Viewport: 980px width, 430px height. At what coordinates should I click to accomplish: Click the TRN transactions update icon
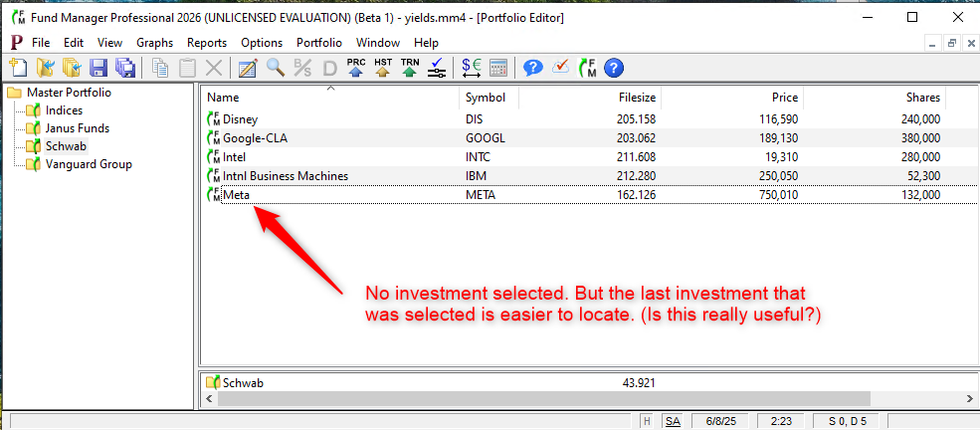tap(410, 68)
